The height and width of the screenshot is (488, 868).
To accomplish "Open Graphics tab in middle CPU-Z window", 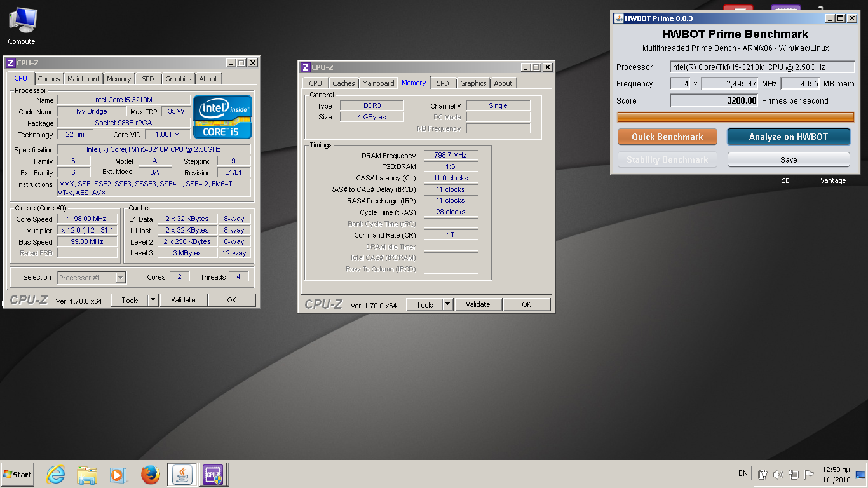I will [473, 83].
